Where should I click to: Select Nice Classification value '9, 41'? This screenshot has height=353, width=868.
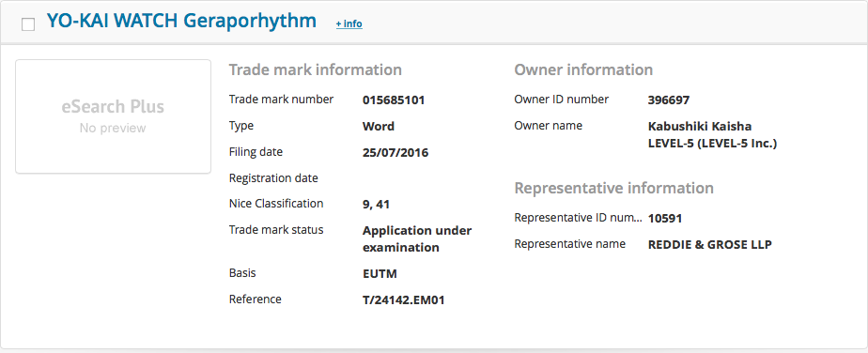(x=377, y=204)
